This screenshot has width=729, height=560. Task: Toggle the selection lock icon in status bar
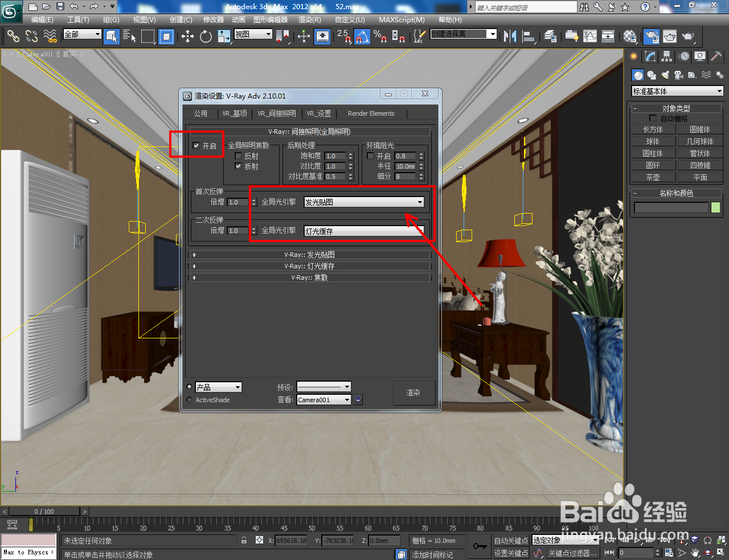click(x=244, y=540)
